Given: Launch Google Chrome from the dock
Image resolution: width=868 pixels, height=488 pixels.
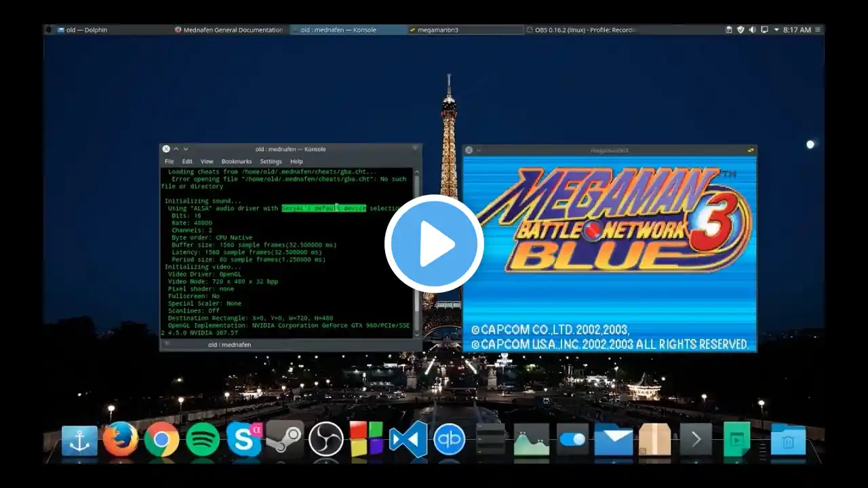Looking at the screenshot, I should point(161,441).
